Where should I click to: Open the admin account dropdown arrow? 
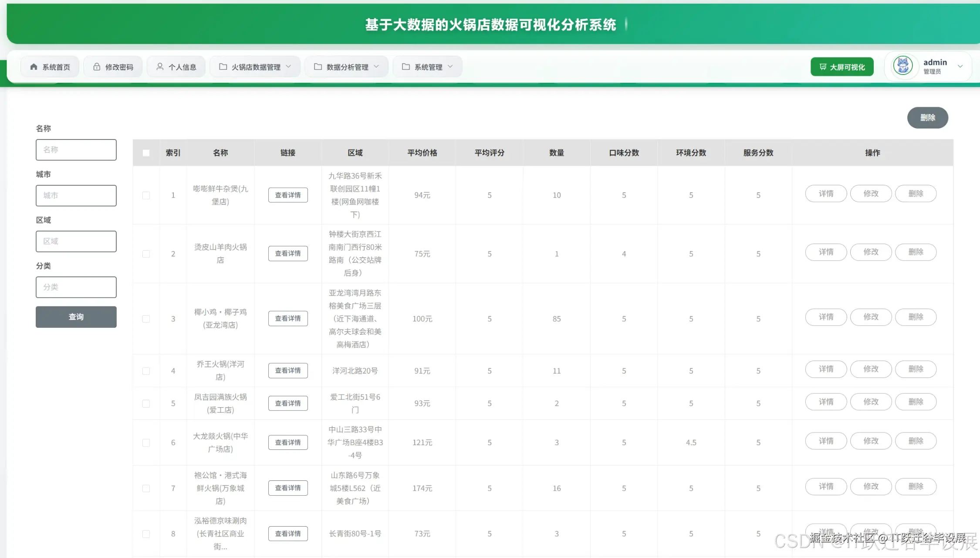[x=960, y=67]
